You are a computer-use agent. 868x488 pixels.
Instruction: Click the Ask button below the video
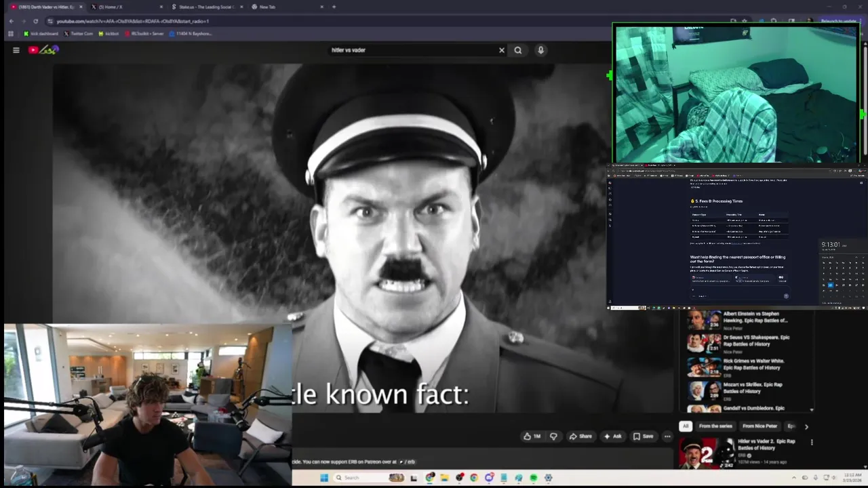[612, 436]
